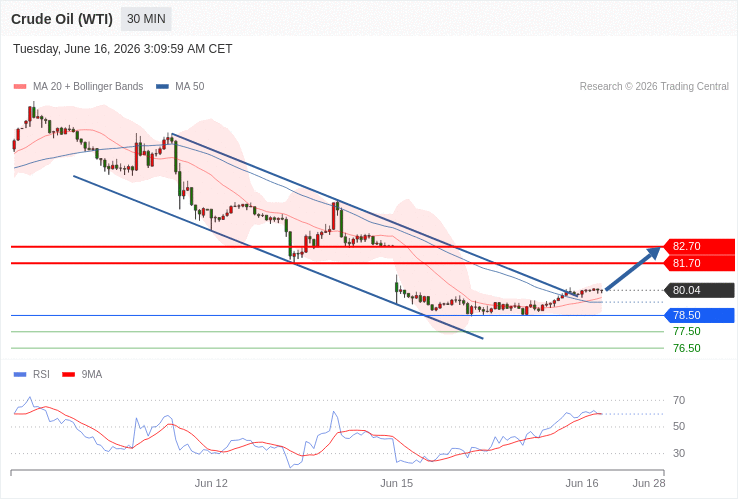738x500 pixels.
Task: Click the Jun 28 date marker
Action: coord(649,483)
